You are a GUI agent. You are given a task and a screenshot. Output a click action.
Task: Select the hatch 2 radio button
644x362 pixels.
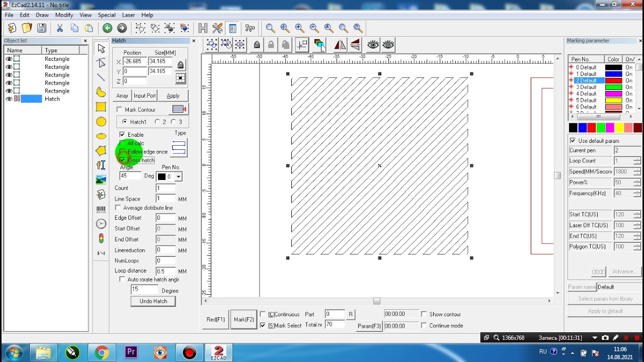[157, 122]
